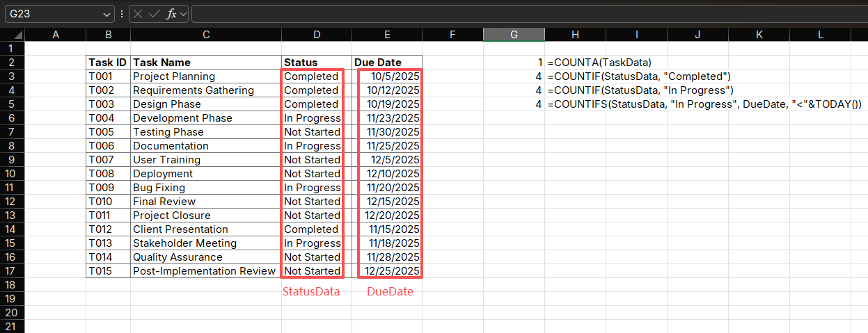Viewport: 868px width, 333px height.
Task: Click the Insert Function fx icon
Action: 171,14
